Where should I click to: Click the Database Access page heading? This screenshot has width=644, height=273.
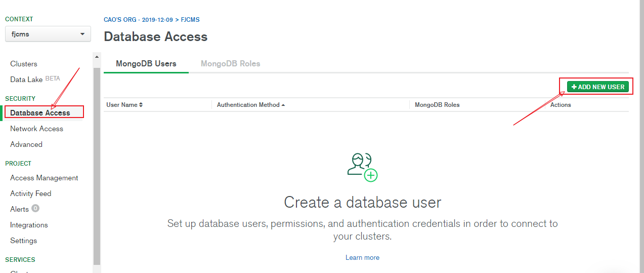(156, 36)
